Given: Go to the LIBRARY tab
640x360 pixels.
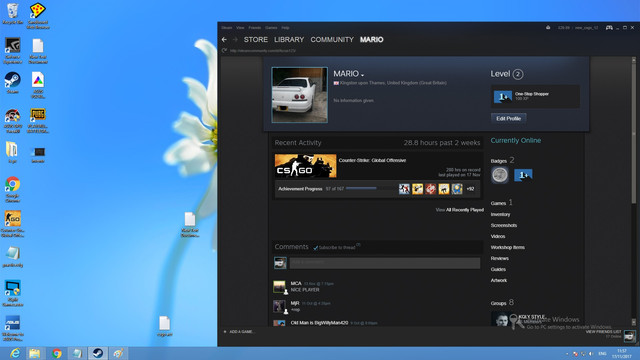Looking at the screenshot, I should tap(289, 40).
